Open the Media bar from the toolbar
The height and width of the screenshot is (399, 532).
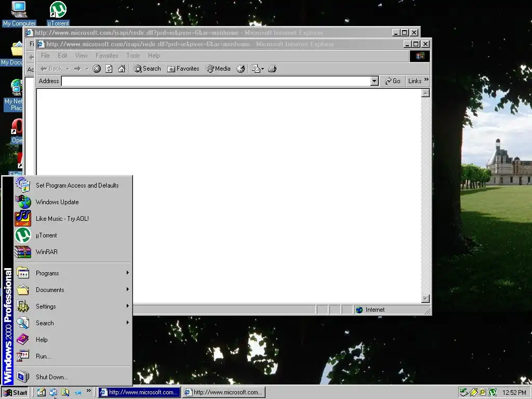click(x=218, y=69)
